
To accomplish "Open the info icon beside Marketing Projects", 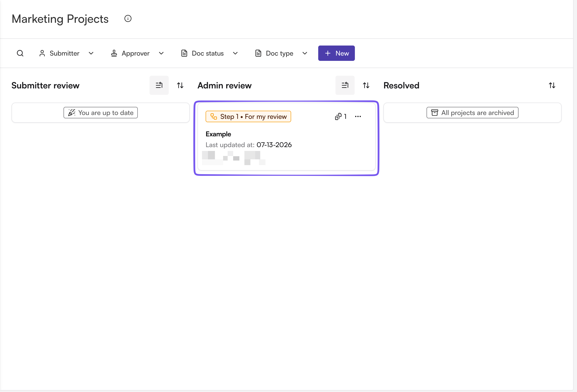I will point(128,19).
